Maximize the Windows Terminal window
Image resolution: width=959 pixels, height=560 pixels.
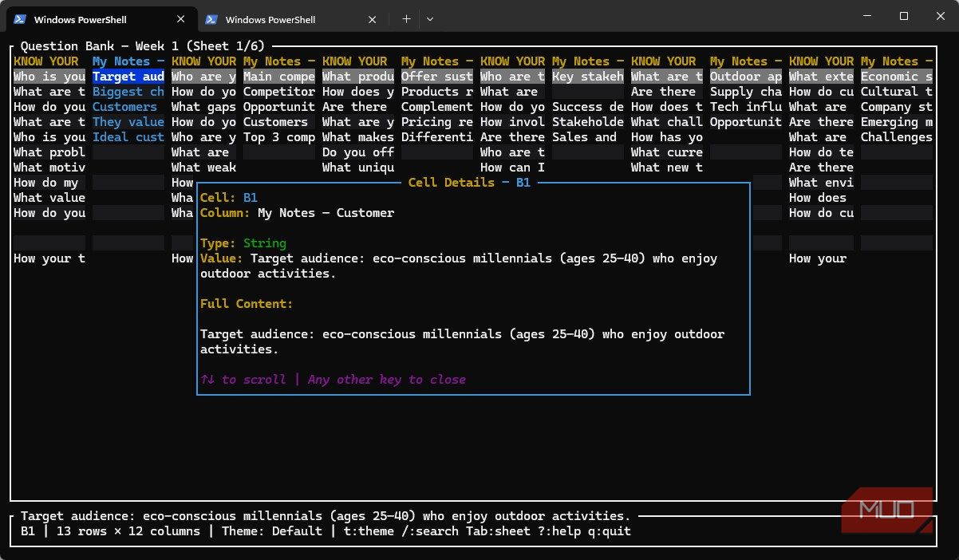point(904,16)
